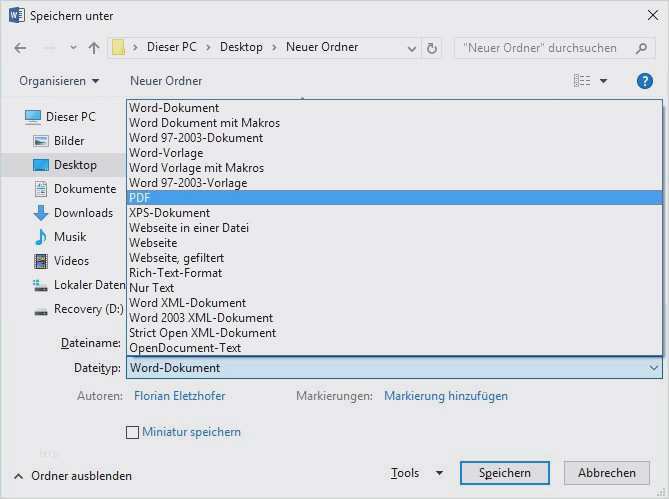Select Word 2003 XML-Dokument type
The width and height of the screenshot is (669, 499).
tap(395, 318)
